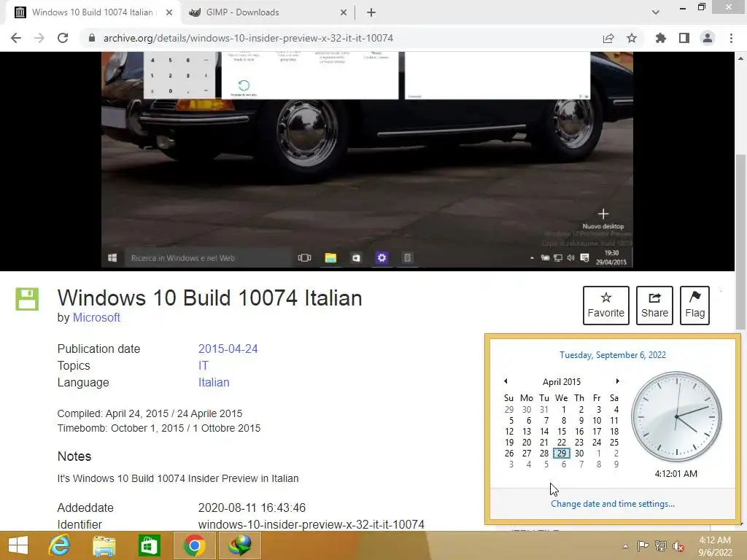Click the identifier windows-10-insider-preview-x-32-it-it-10074
Screen dimensions: 747x560
coord(311,524)
